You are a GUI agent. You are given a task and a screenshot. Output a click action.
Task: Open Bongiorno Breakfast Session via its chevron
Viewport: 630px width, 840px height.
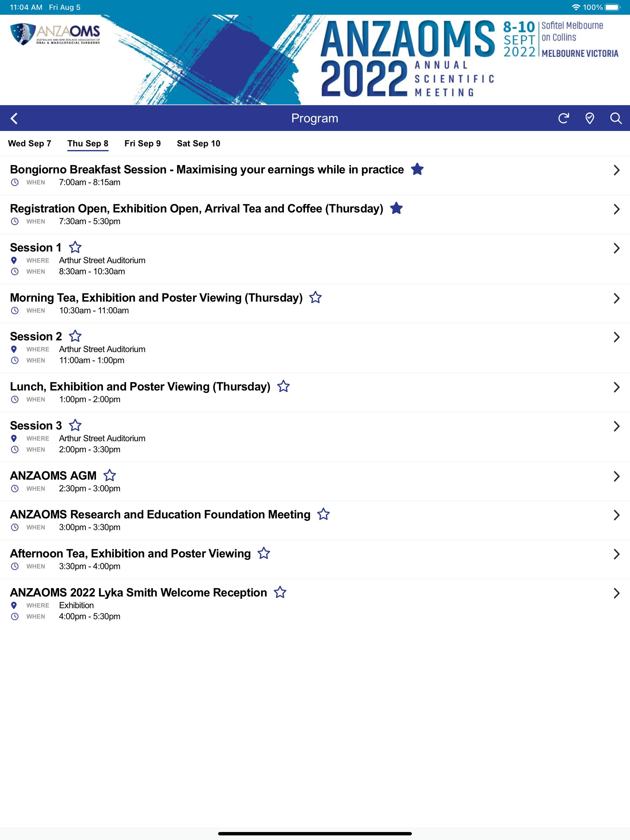pos(616,170)
